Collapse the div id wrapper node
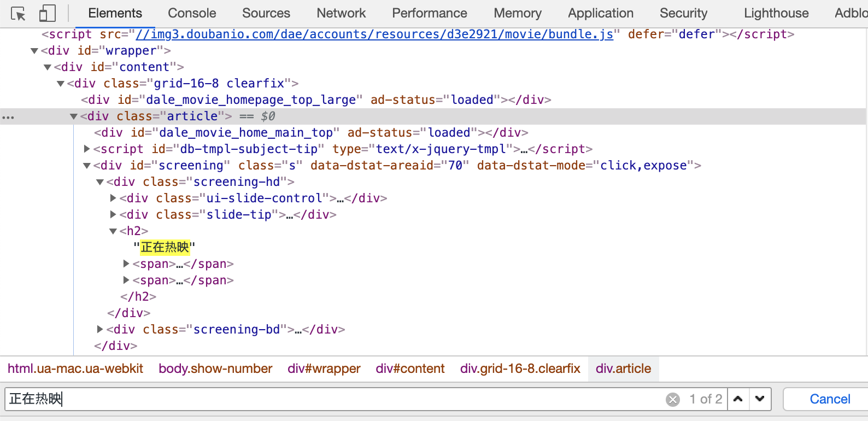 tap(34, 51)
